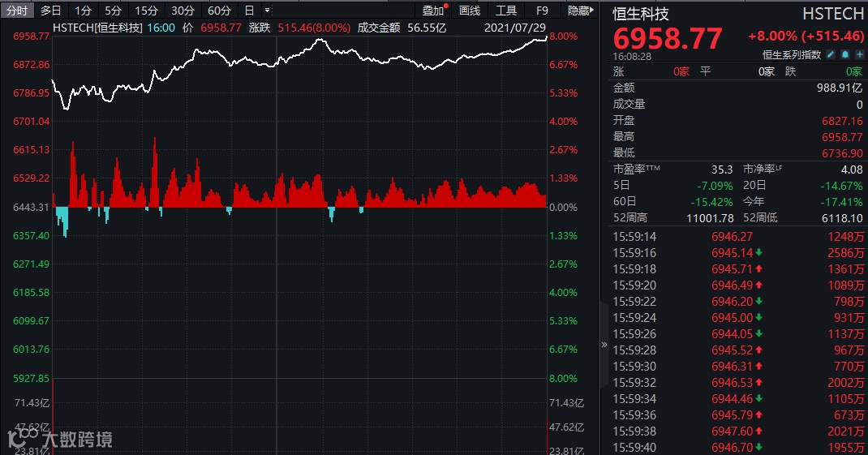
Task: Click the F9 button
Action: coord(542,10)
